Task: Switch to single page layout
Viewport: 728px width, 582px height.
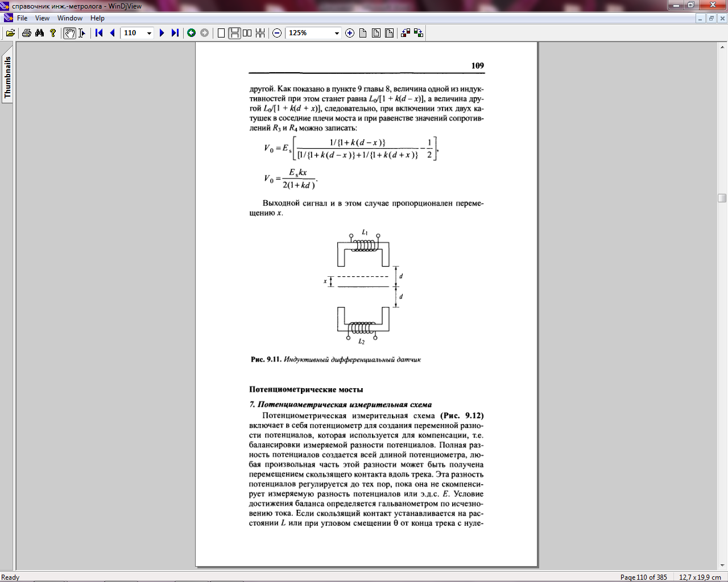Action: (221, 33)
